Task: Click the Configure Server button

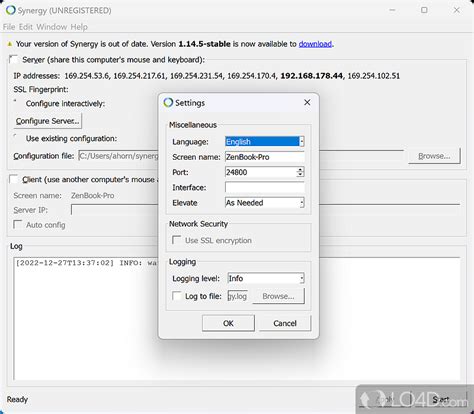Action: click(x=48, y=121)
